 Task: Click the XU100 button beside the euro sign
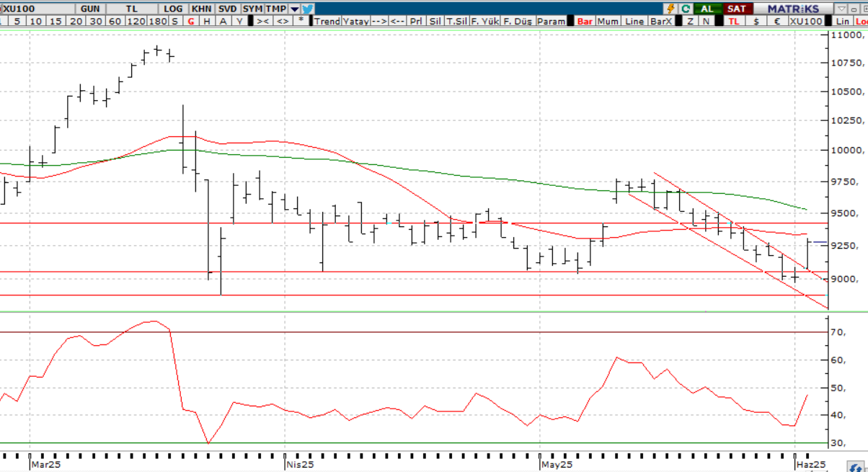click(805, 22)
